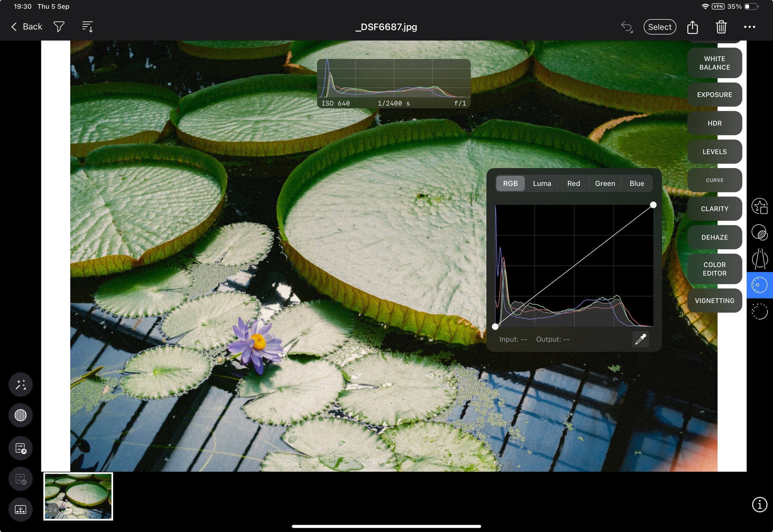The image size is (773, 532).
Task: Open the Dehaze adjustment
Action: tap(714, 237)
